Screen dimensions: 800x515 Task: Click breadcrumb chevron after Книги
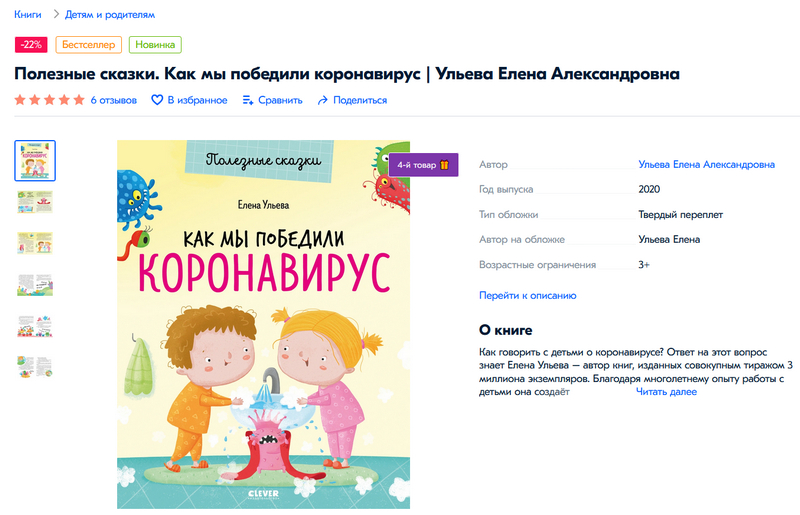tap(56, 14)
